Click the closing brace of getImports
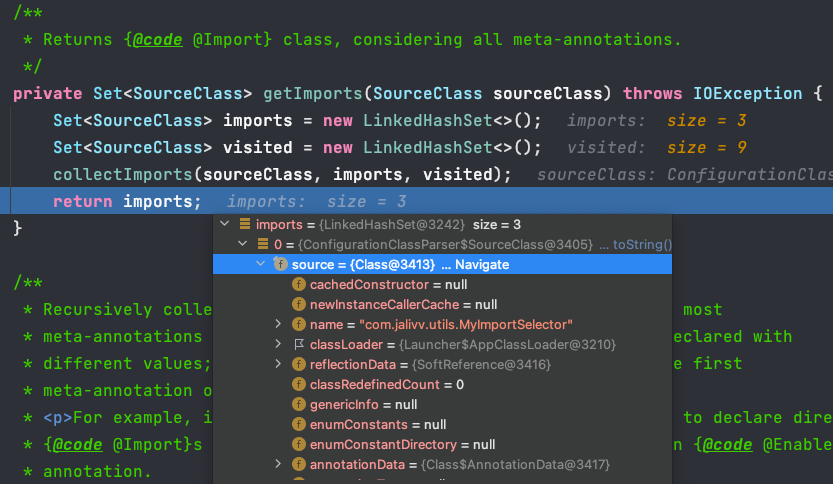The image size is (833, 484). coord(18,228)
